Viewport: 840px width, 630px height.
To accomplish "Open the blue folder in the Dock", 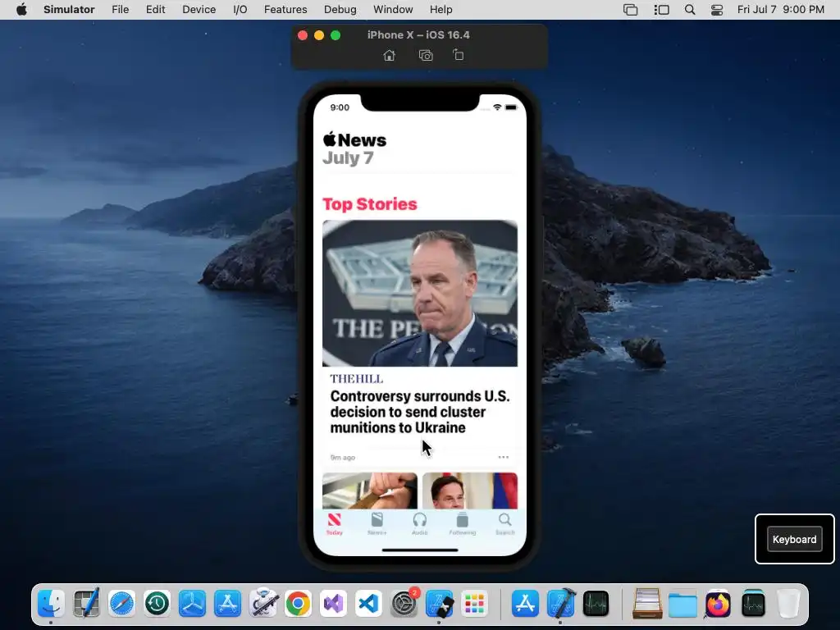I will (682, 604).
